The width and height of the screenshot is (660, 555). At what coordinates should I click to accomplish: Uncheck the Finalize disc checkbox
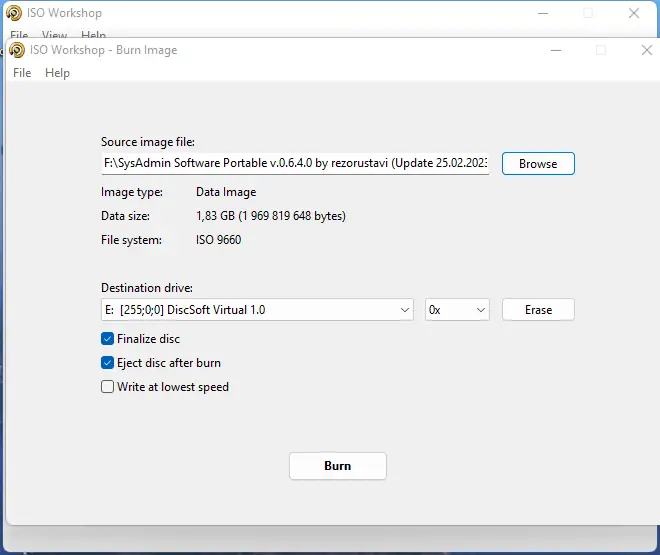(x=108, y=339)
